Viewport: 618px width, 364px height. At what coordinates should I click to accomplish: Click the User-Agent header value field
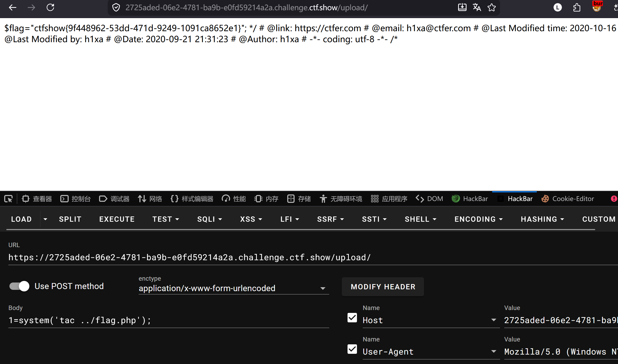561,352
